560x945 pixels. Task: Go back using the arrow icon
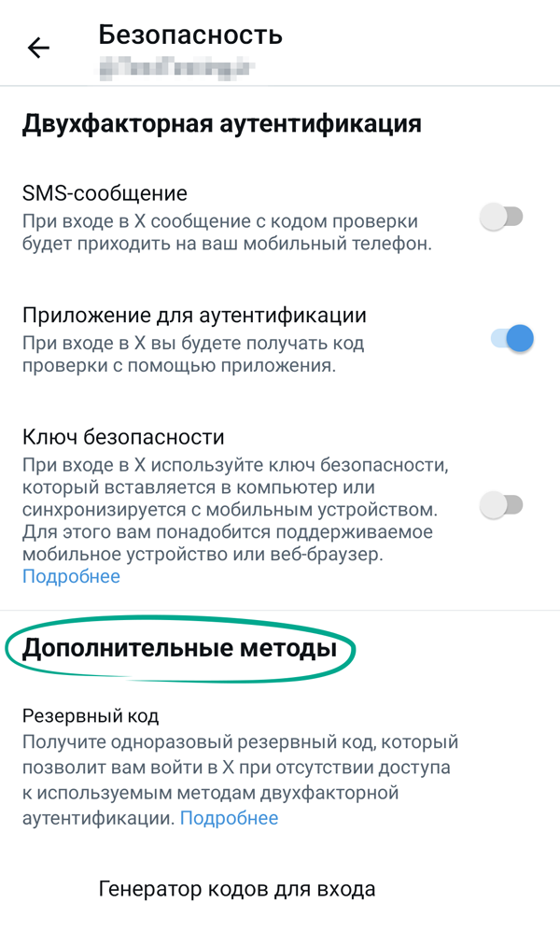coord(38,48)
